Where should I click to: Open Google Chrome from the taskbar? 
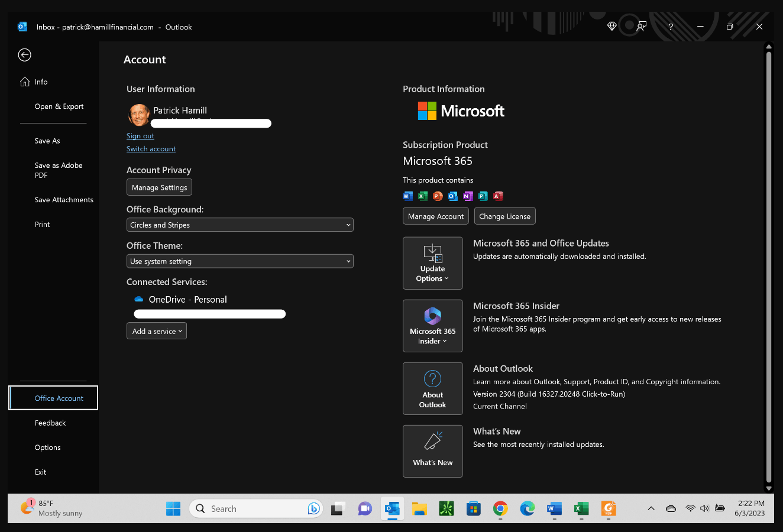(x=500, y=508)
